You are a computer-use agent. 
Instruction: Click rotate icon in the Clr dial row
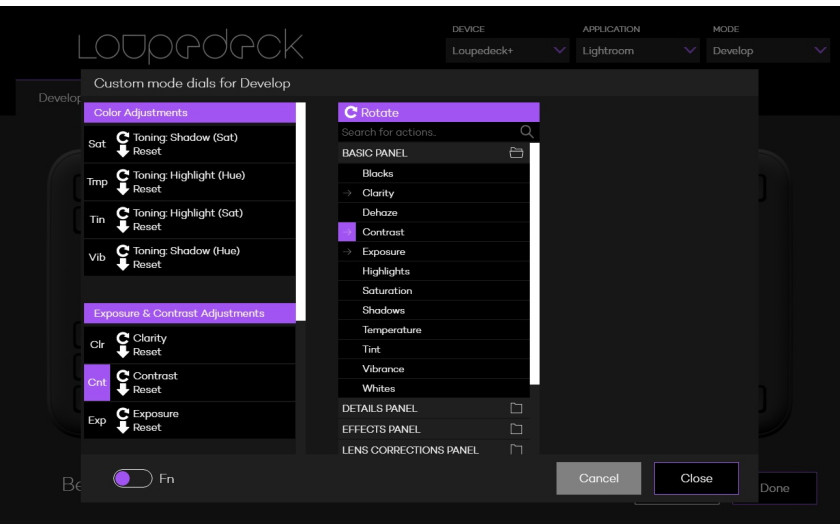123,338
